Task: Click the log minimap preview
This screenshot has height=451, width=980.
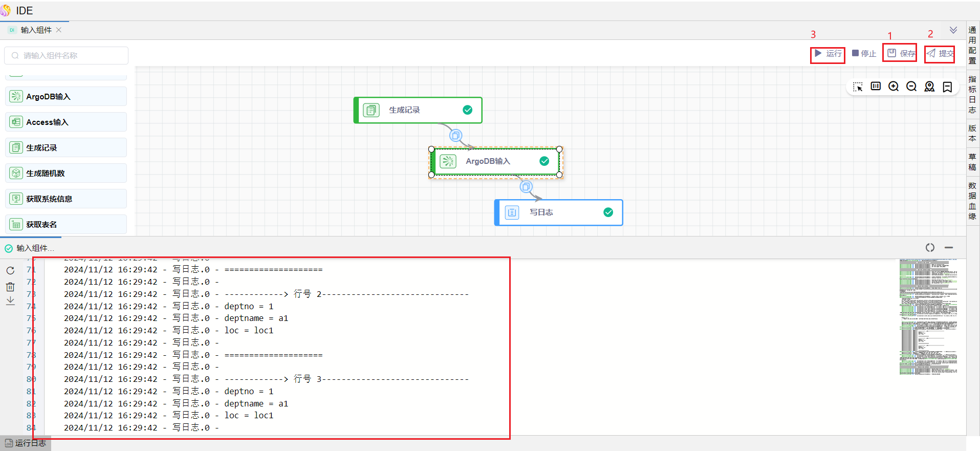Action: coord(928,317)
